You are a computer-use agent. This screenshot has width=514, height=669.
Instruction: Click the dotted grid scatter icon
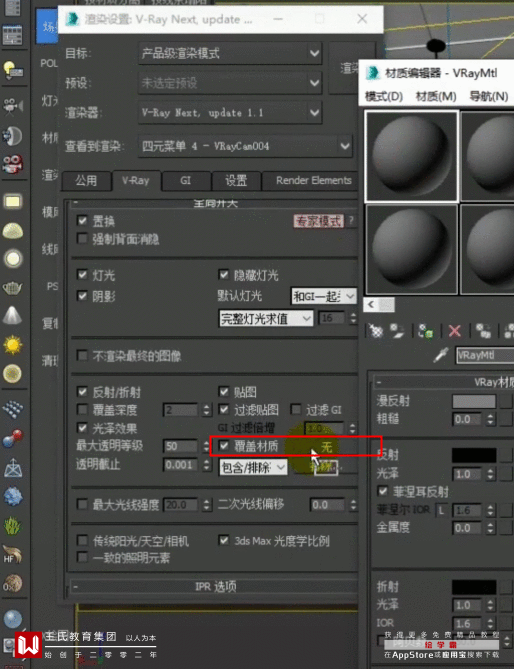12,409
